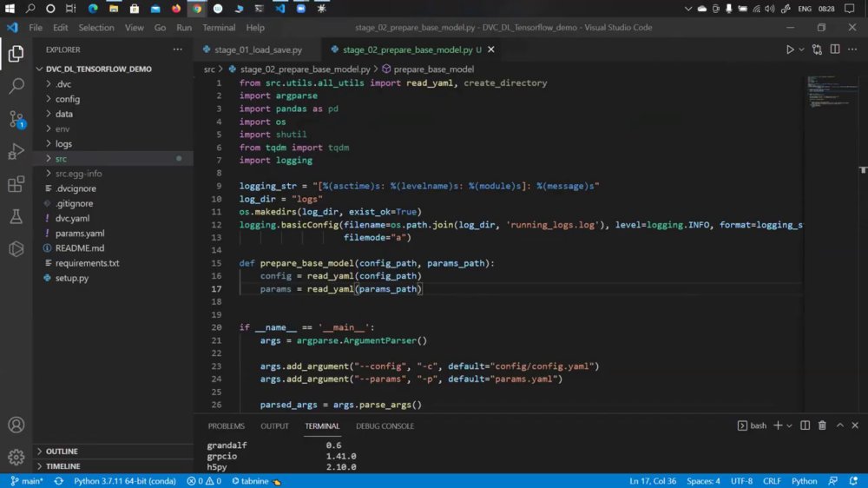Image resolution: width=868 pixels, height=488 pixels.
Task: Kill the terminal with trash icon
Action: tap(822, 425)
